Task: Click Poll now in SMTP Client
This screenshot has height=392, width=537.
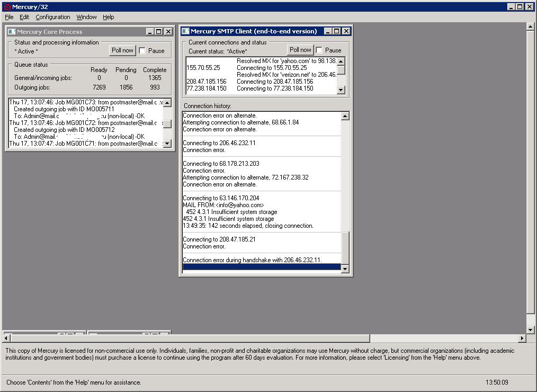Action: [x=300, y=50]
